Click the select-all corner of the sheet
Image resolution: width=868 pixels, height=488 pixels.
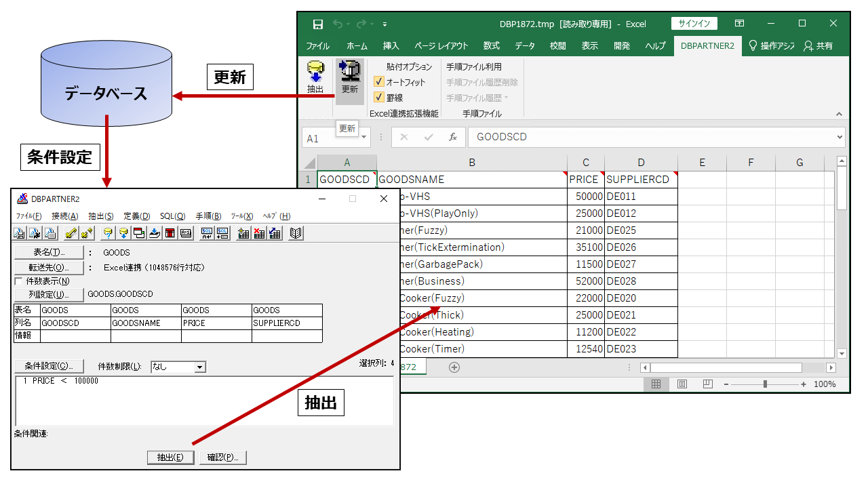tap(309, 163)
